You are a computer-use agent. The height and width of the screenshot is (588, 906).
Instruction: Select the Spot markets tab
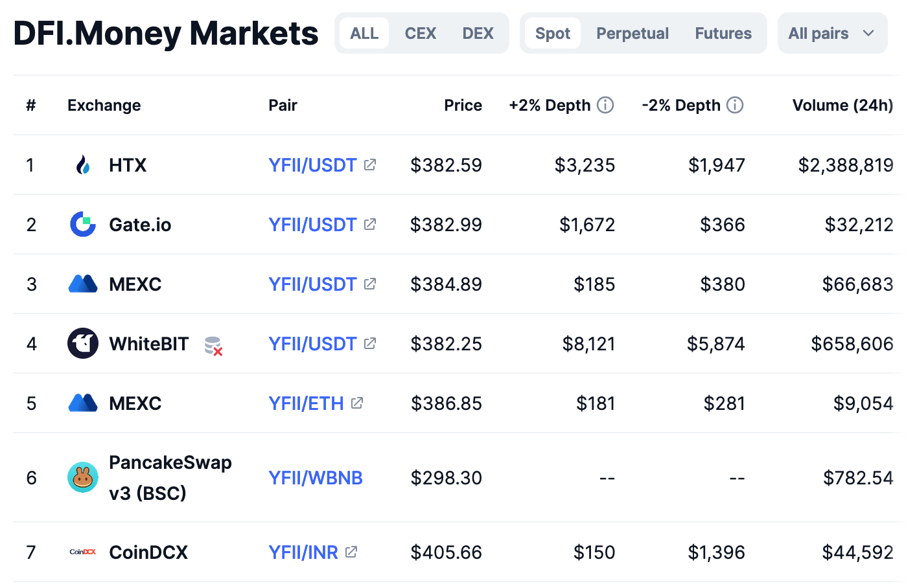[x=553, y=33]
